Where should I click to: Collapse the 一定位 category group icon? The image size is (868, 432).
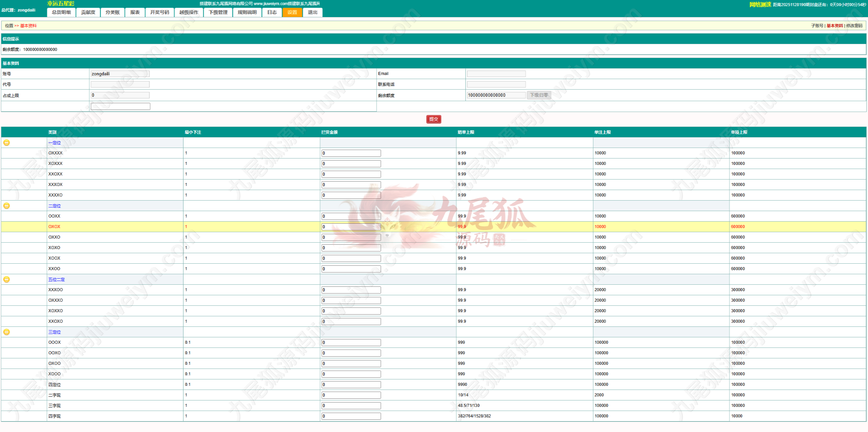click(6, 143)
